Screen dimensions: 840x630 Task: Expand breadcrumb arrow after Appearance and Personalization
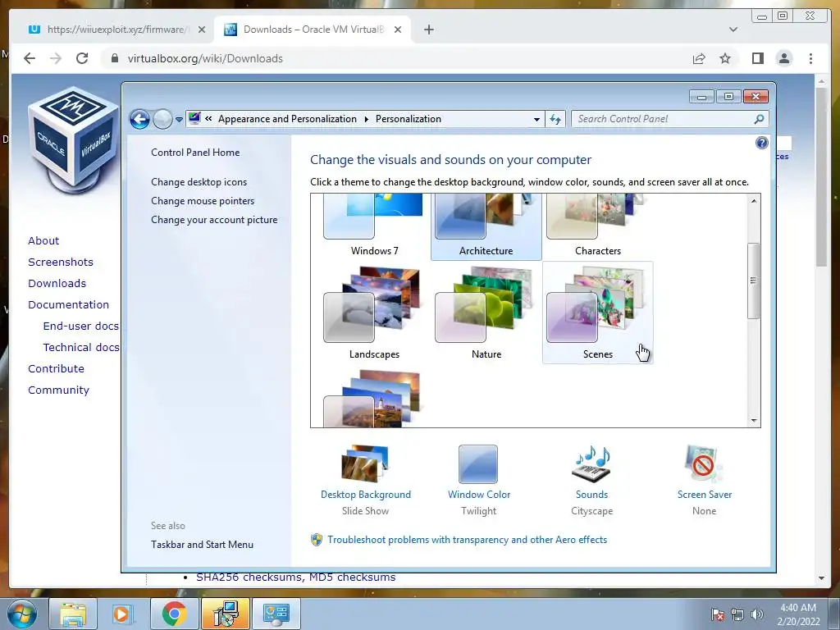click(367, 119)
